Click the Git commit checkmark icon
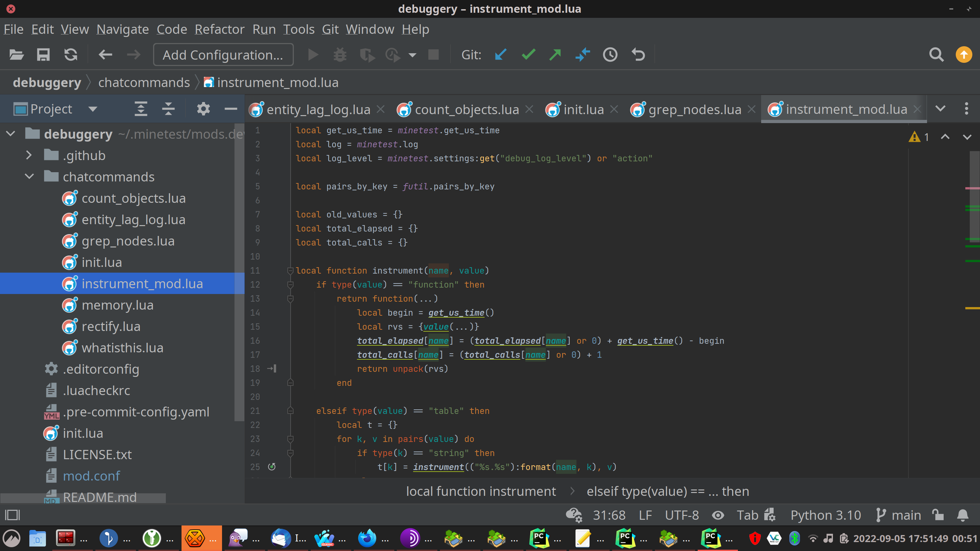 [x=528, y=55]
